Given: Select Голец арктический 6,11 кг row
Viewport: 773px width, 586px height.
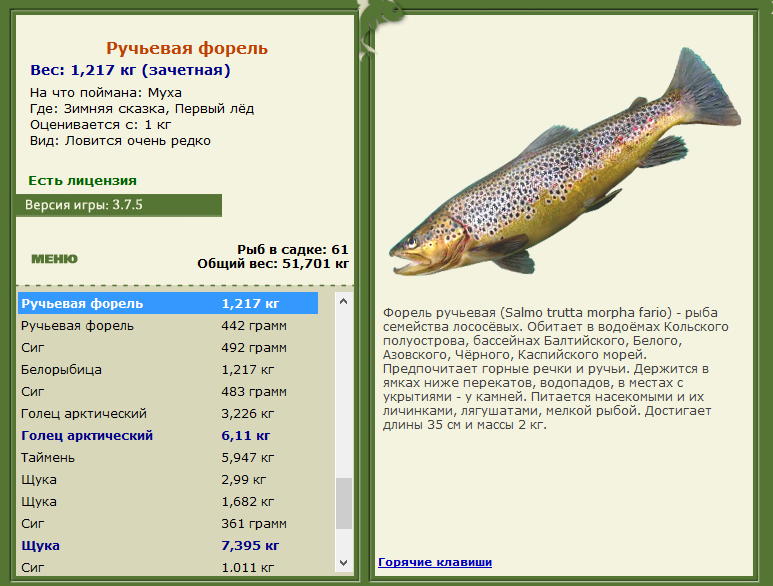Looking at the screenshot, I should pyautogui.click(x=168, y=436).
